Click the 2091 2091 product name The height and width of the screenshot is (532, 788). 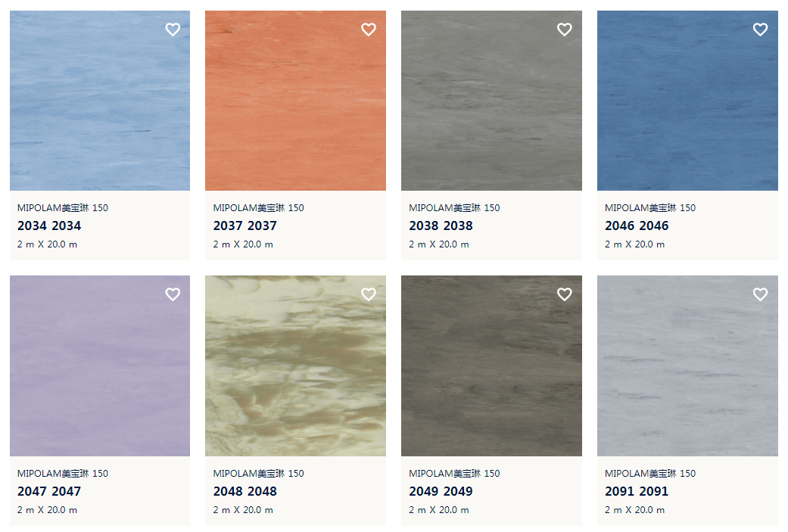pos(637,491)
